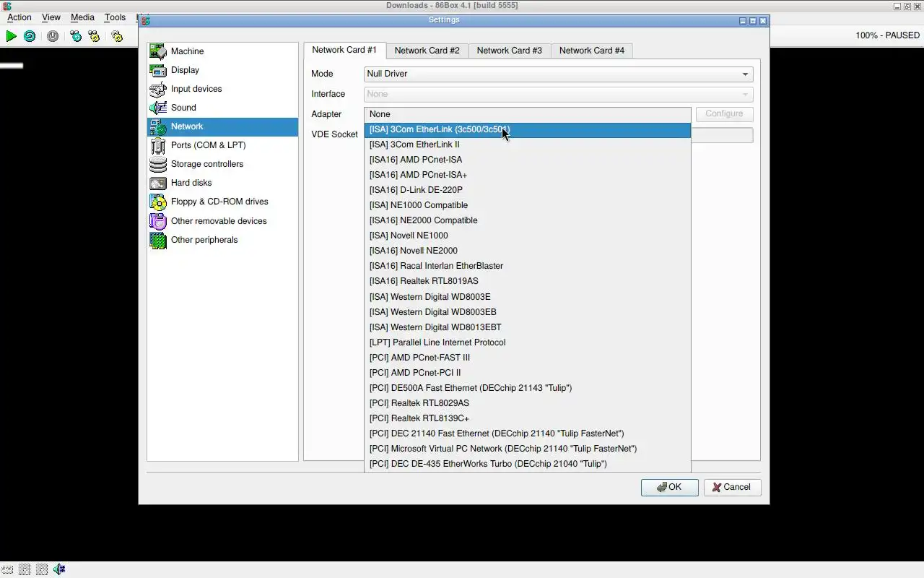
Task: Select [ISA] NE1000 Compatible
Action: [528, 205]
